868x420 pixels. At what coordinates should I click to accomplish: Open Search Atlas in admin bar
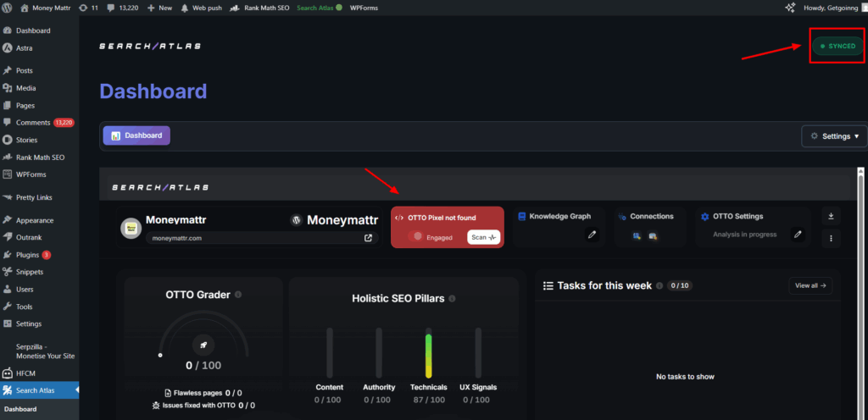pos(320,8)
